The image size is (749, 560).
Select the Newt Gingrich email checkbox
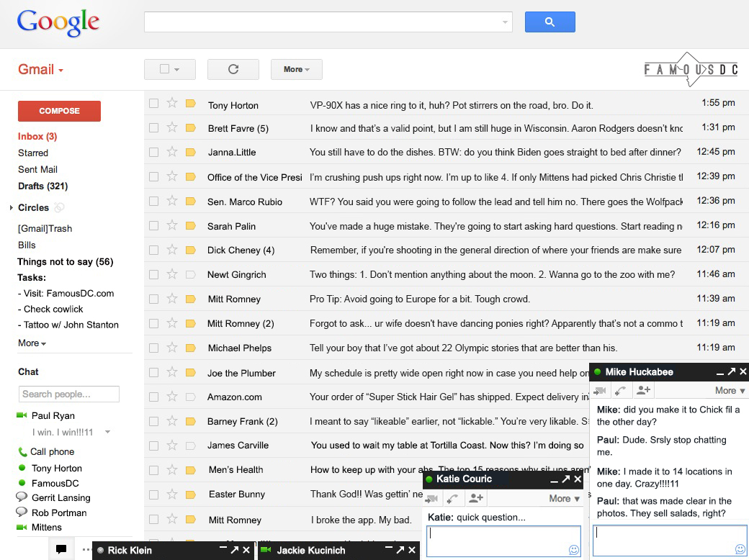coord(153,274)
